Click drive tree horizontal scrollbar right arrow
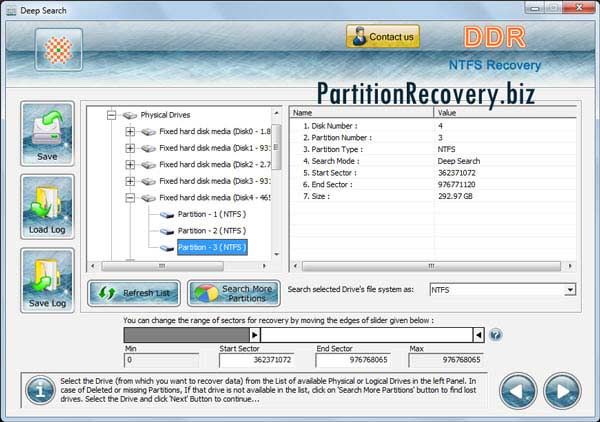Viewport: 600px width, 422px height. coord(264,266)
